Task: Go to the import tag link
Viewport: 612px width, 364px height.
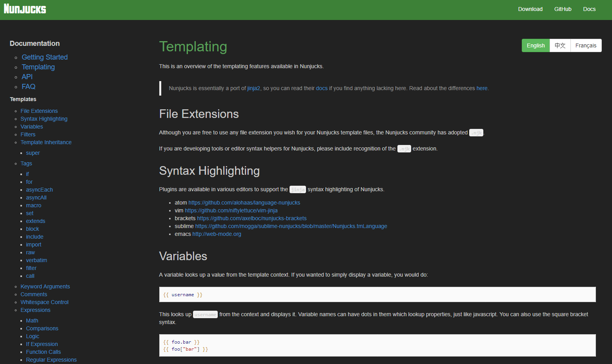Action: coord(34,244)
